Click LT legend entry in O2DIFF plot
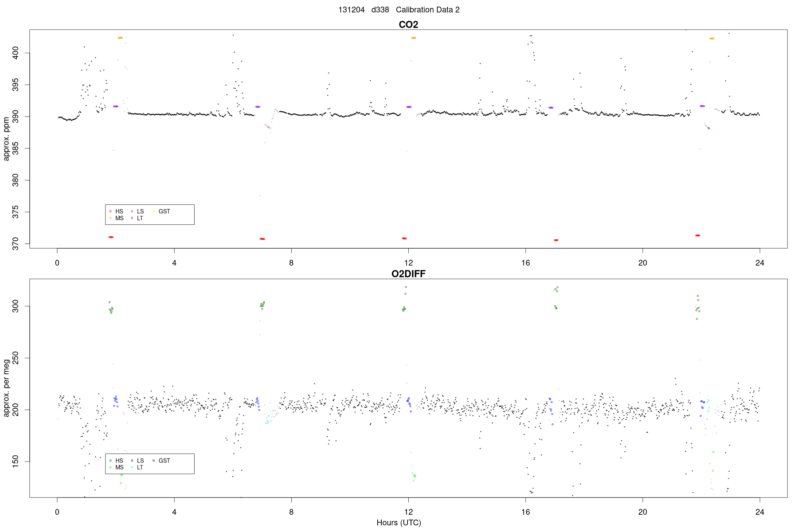 click(137, 467)
